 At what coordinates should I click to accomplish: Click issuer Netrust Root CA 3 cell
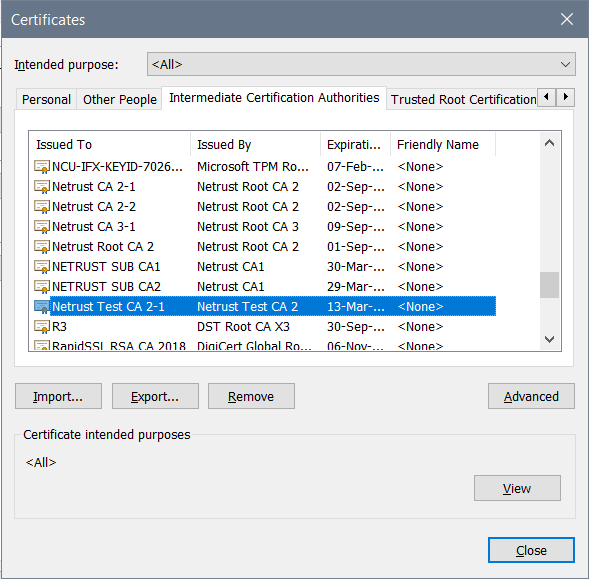click(x=248, y=227)
